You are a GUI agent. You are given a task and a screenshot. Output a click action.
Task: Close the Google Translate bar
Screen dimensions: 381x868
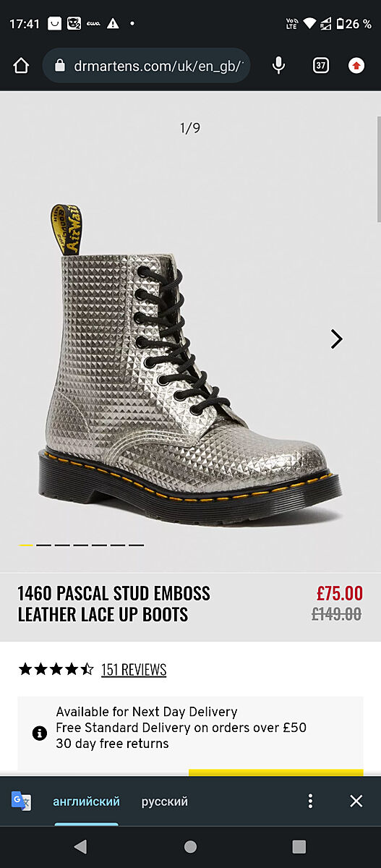[356, 801]
